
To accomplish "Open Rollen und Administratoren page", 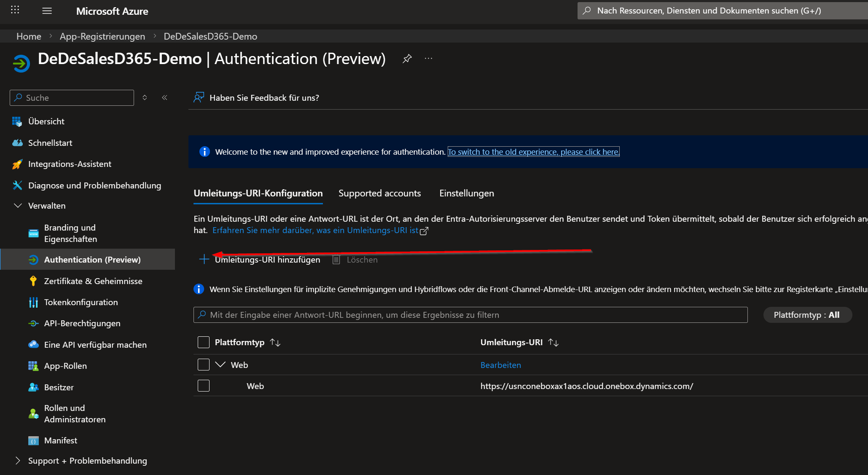I will pyautogui.click(x=75, y=414).
